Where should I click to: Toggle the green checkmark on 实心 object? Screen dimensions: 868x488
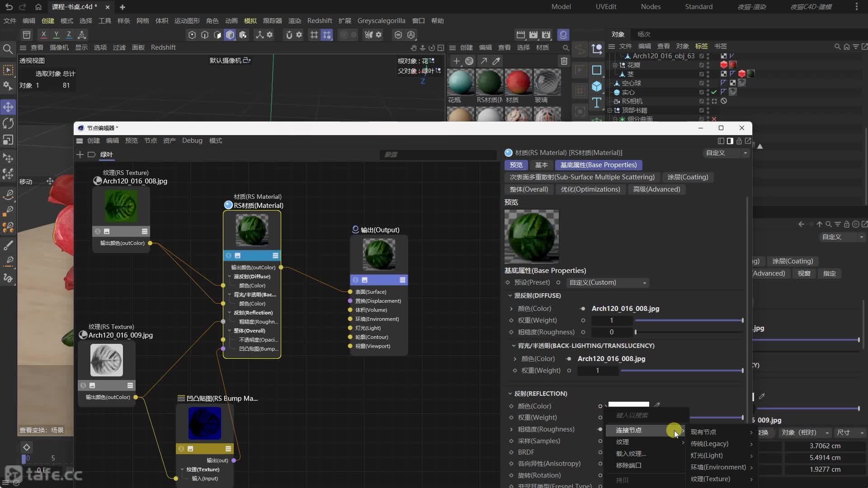click(714, 92)
